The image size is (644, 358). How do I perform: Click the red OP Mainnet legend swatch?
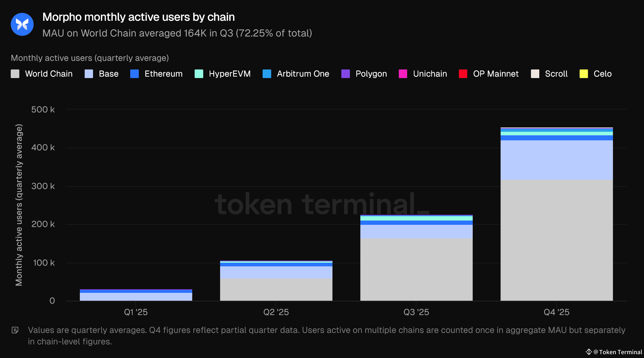point(463,74)
